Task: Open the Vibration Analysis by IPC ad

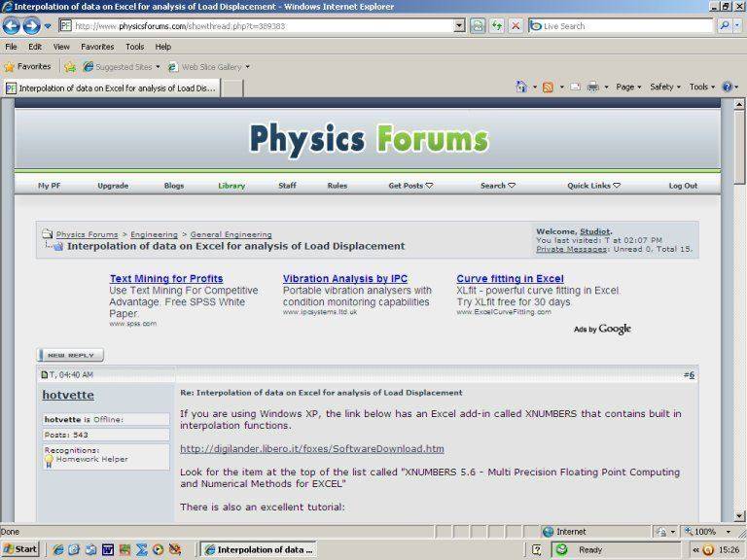Action: coord(345,279)
